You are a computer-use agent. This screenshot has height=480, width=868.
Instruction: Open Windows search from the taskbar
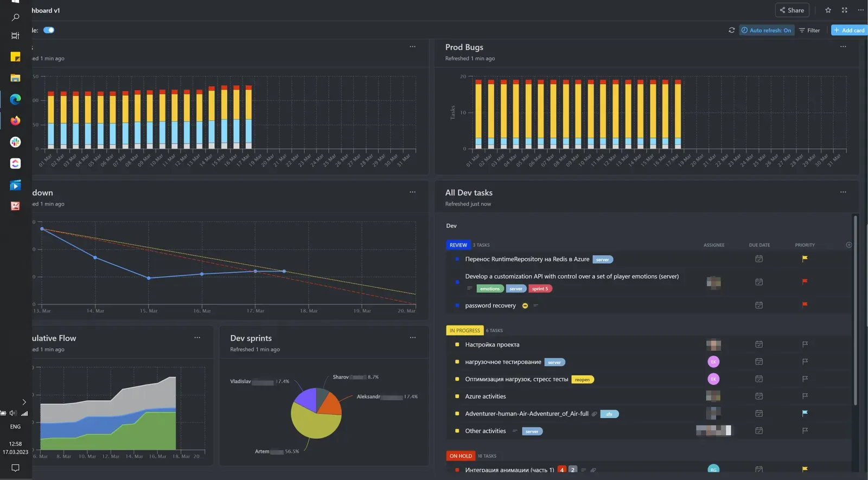[15, 17]
